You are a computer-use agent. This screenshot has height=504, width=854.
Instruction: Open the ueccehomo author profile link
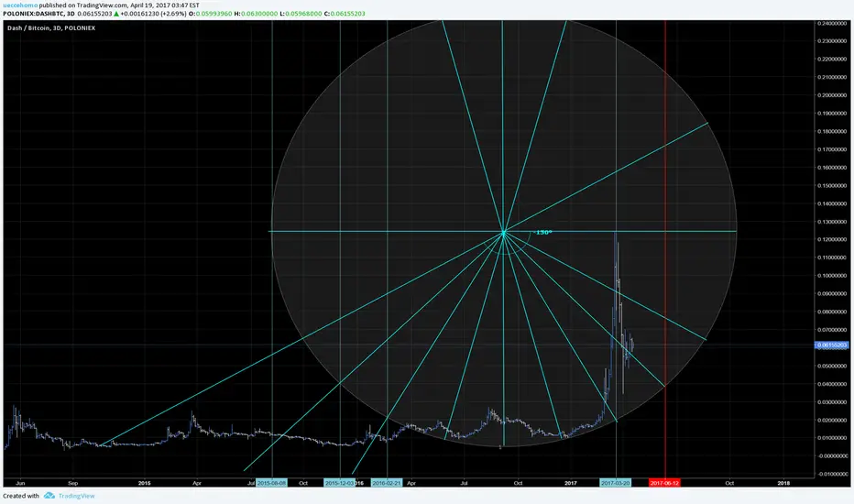pyautogui.click(x=20, y=5)
